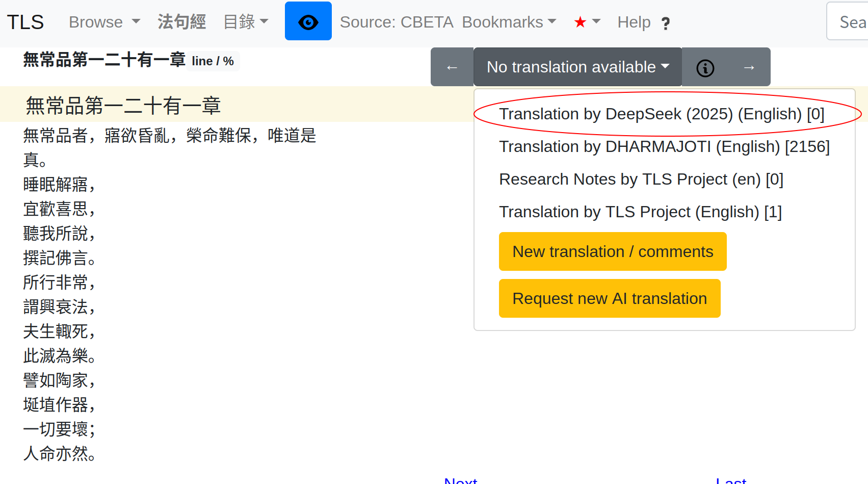Select Translation by DeepSeek (2025)
The image size is (868, 484).
661,114
